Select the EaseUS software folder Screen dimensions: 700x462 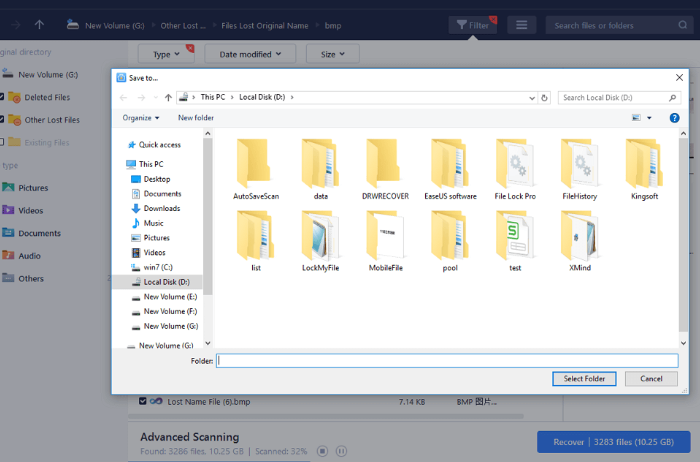pos(450,170)
